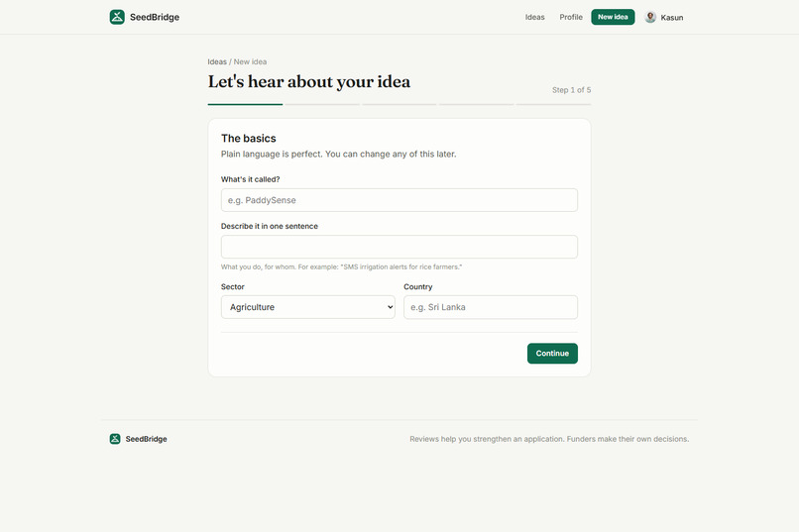Expand the Sector dropdown showing Agriculture
Image resolution: width=799 pixels, height=532 pixels.
click(x=307, y=307)
